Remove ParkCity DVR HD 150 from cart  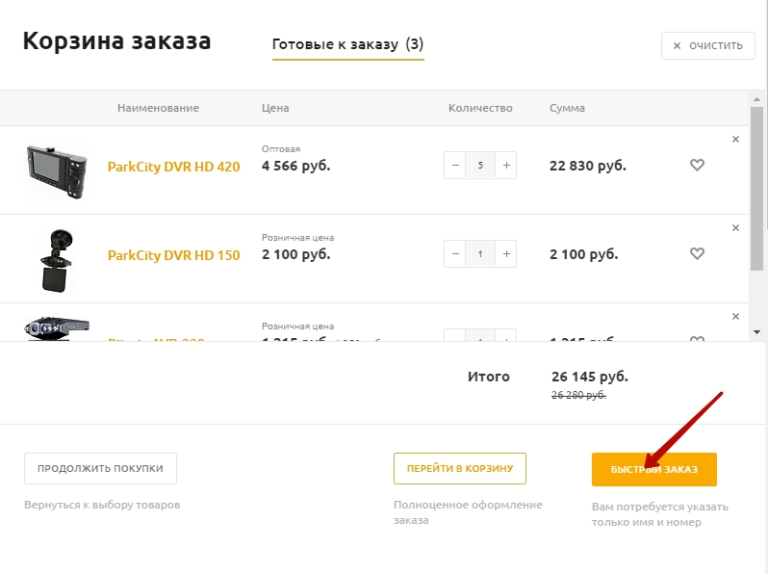735,228
